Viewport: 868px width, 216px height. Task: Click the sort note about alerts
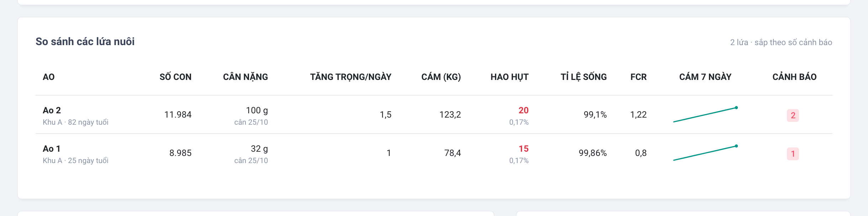(781, 42)
